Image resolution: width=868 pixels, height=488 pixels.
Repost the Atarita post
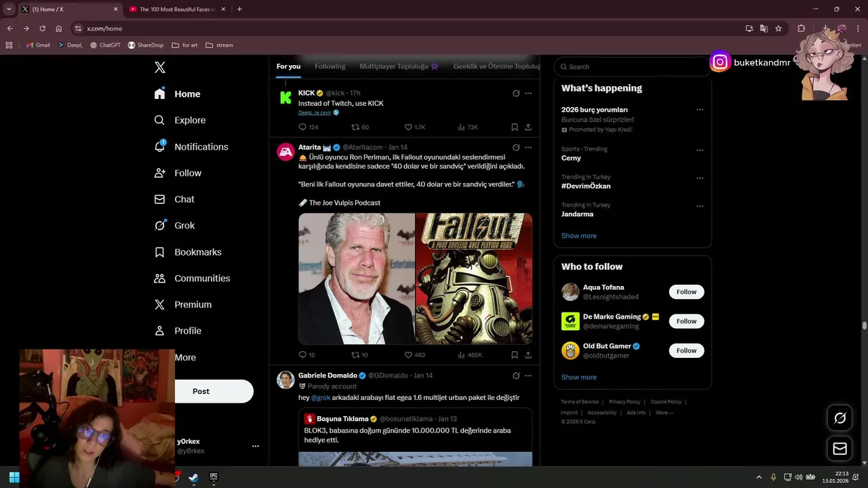click(x=355, y=355)
